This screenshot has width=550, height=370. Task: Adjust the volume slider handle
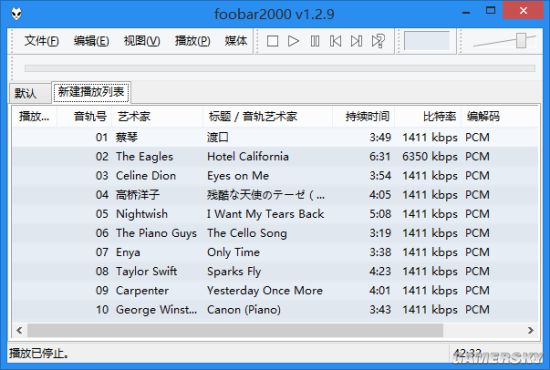(x=521, y=40)
